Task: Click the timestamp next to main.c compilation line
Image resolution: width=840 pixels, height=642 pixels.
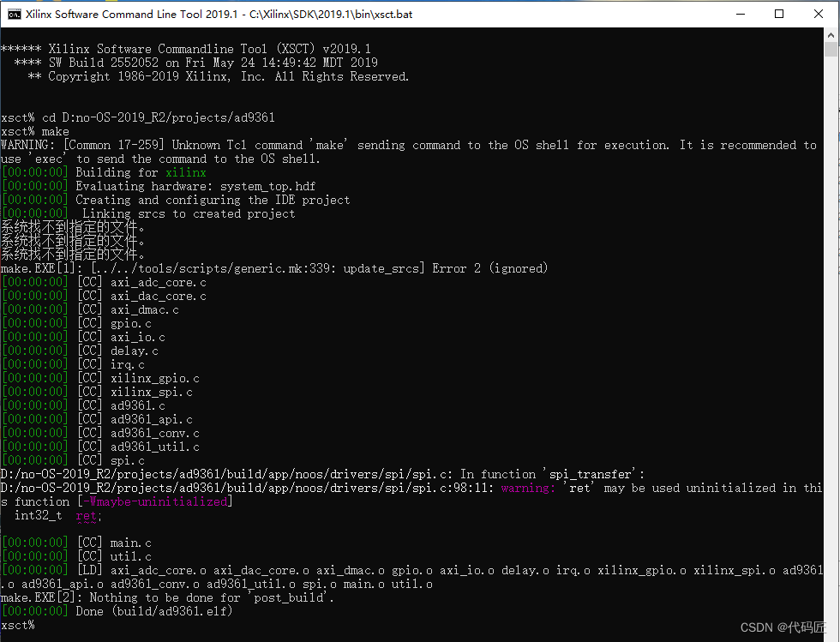Action: pos(34,542)
